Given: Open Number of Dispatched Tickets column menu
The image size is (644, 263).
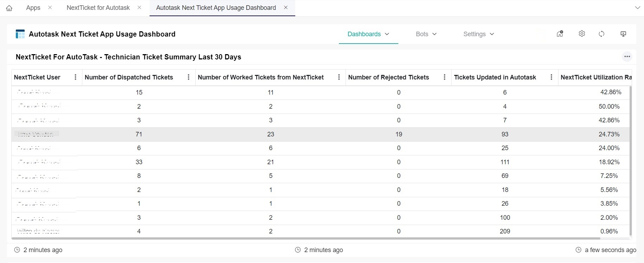Looking at the screenshot, I should pos(189,77).
